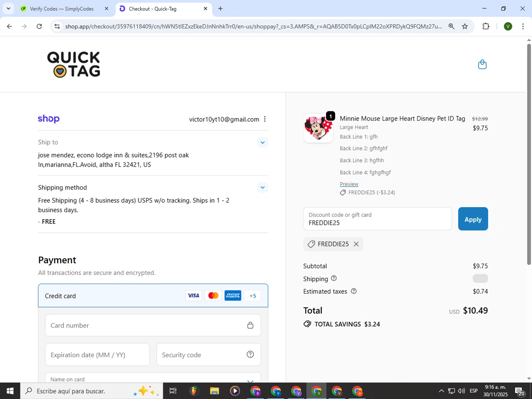Click the security code help icon
The height and width of the screenshot is (399, 532).
coord(250,354)
